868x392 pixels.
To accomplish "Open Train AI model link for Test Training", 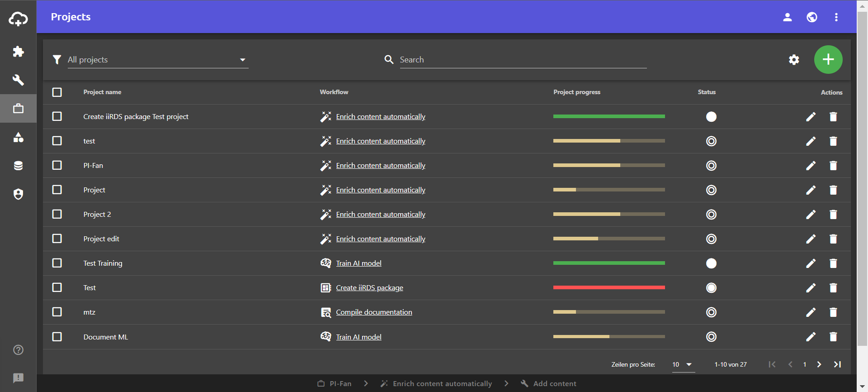I will pyautogui.click(x=359, y=263).
